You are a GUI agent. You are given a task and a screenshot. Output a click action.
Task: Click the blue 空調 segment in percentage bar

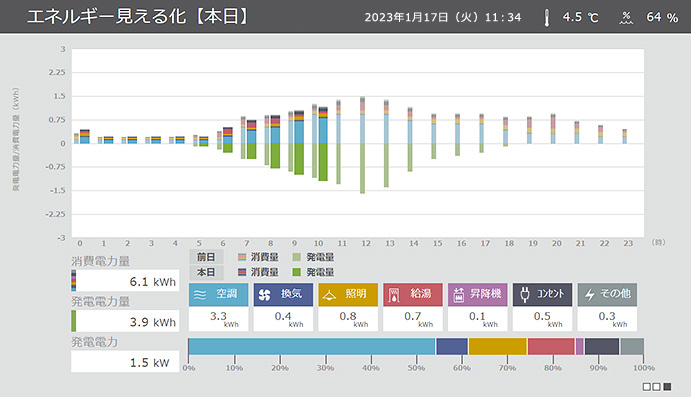click(312, 346)
